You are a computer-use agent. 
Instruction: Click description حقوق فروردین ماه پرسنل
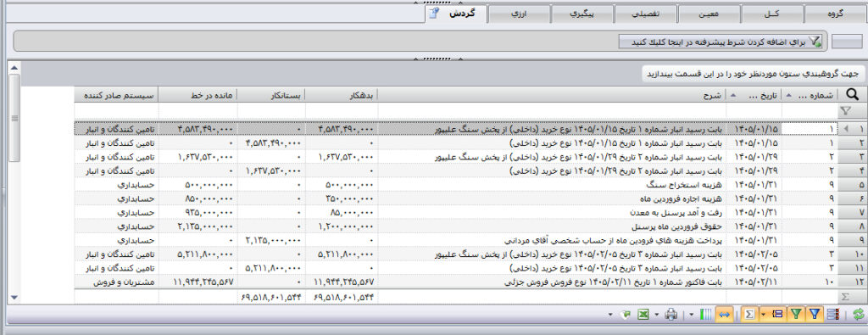click(x=677, y=226)
